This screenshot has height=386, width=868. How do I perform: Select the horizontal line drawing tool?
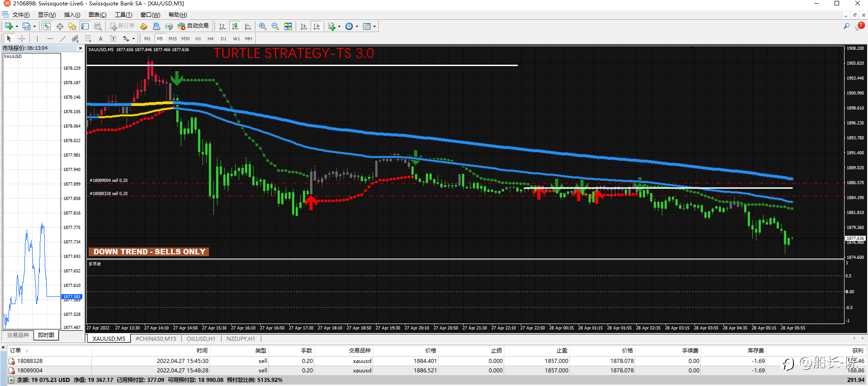50,38
